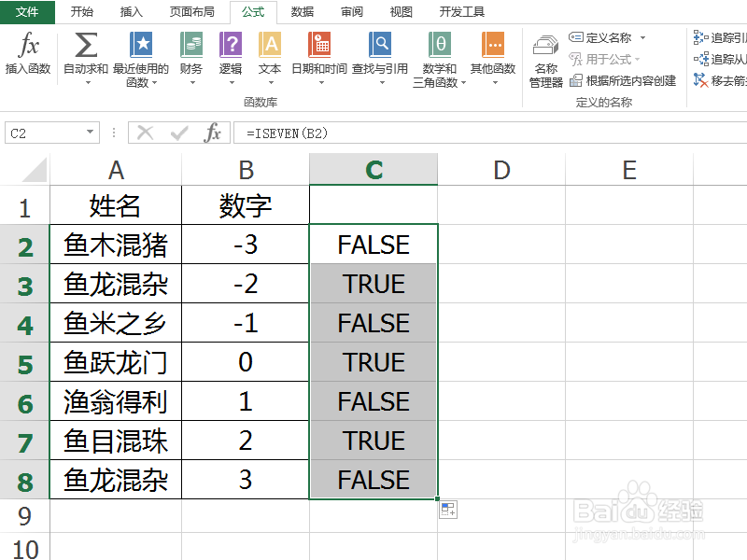Select column A header
747x560 pixels.
pyautogui.click(x=116, y=170)
